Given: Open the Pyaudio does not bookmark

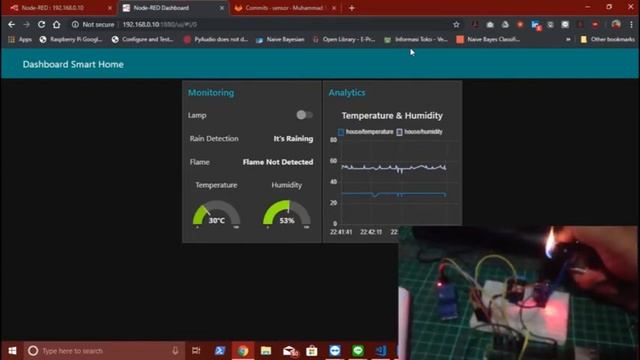Looking at the screenshot, I should (x=216, y=39).
